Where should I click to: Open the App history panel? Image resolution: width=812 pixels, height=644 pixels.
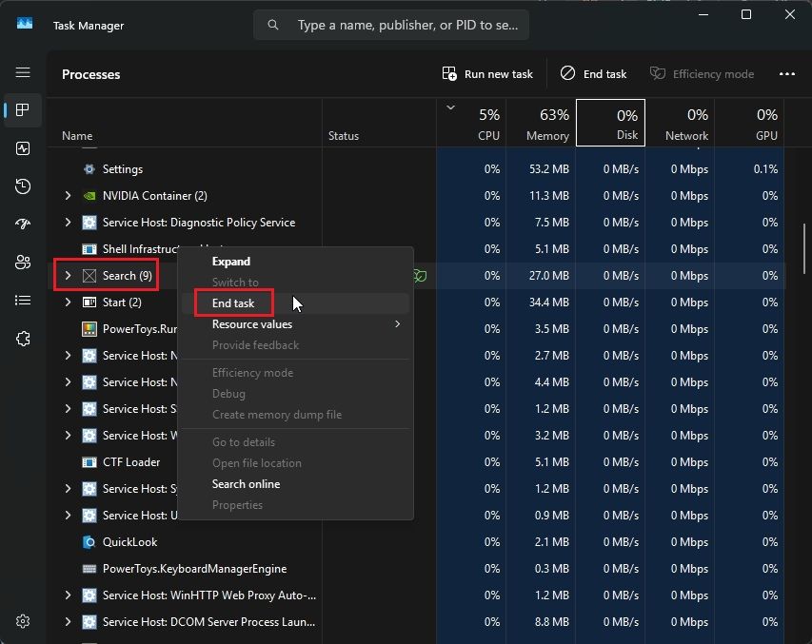pos(22,186)
